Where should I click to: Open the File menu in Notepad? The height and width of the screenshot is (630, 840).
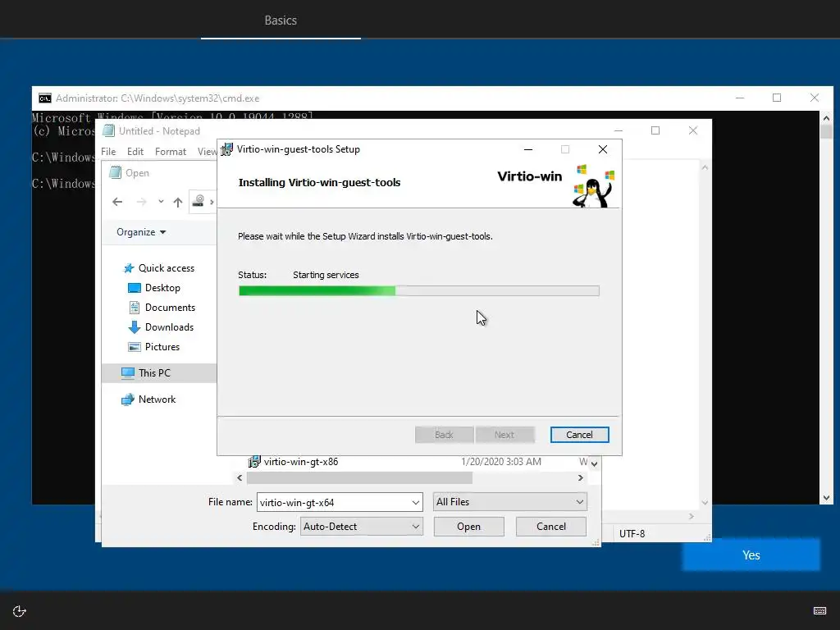click(108, 152)
